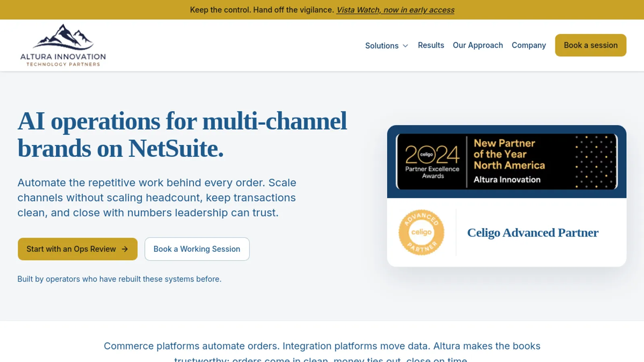The image size is (644, 362).
Task: Click the paragraph starting Automate the repetitive work
Action: click(157, 197)
